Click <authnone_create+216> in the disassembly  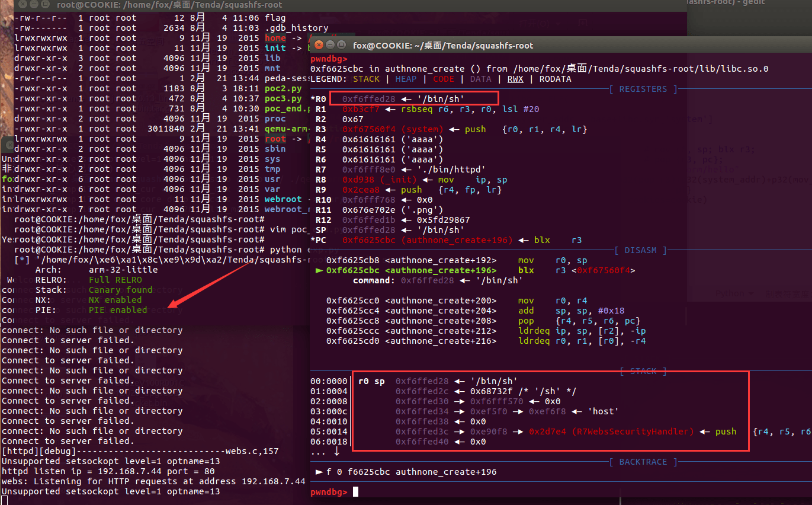pyautogui.click(x=441, y=341)
